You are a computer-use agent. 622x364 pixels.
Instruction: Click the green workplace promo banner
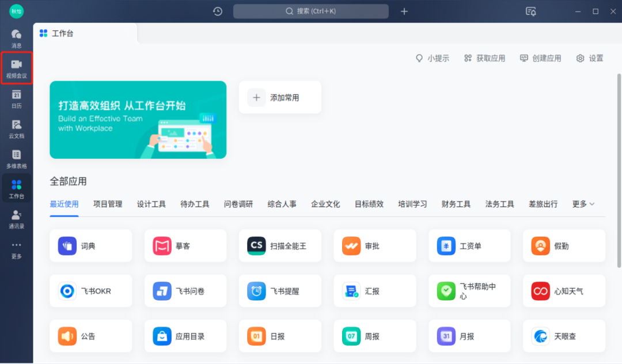pos(138,120)
